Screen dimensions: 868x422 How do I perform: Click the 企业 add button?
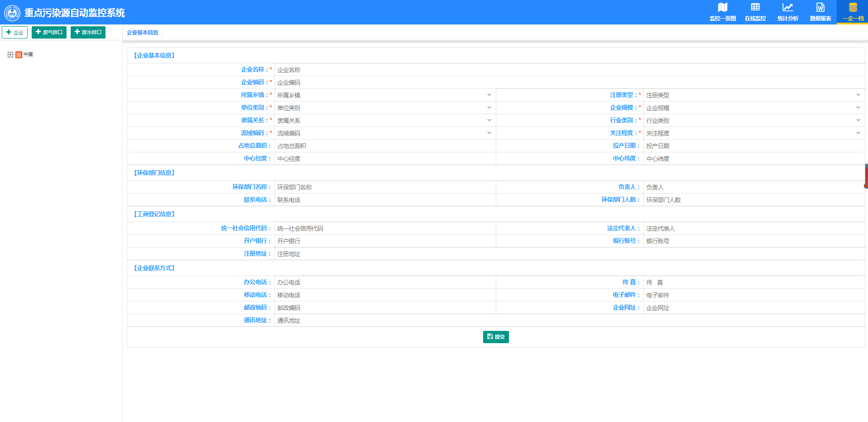pos(14,32)
